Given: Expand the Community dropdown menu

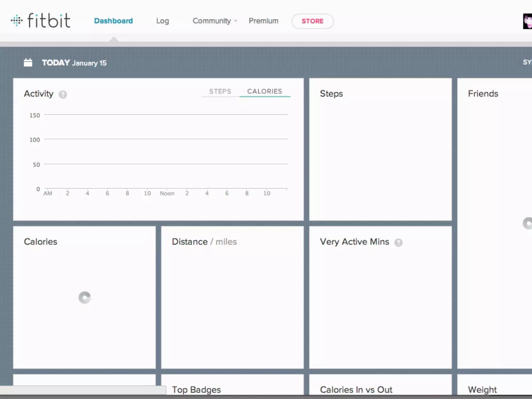Looking at the screenshot, I should pos(212,21).
